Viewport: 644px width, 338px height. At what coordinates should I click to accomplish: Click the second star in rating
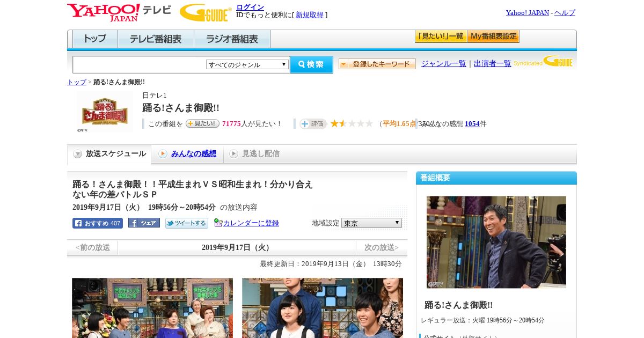pos(343,123)
